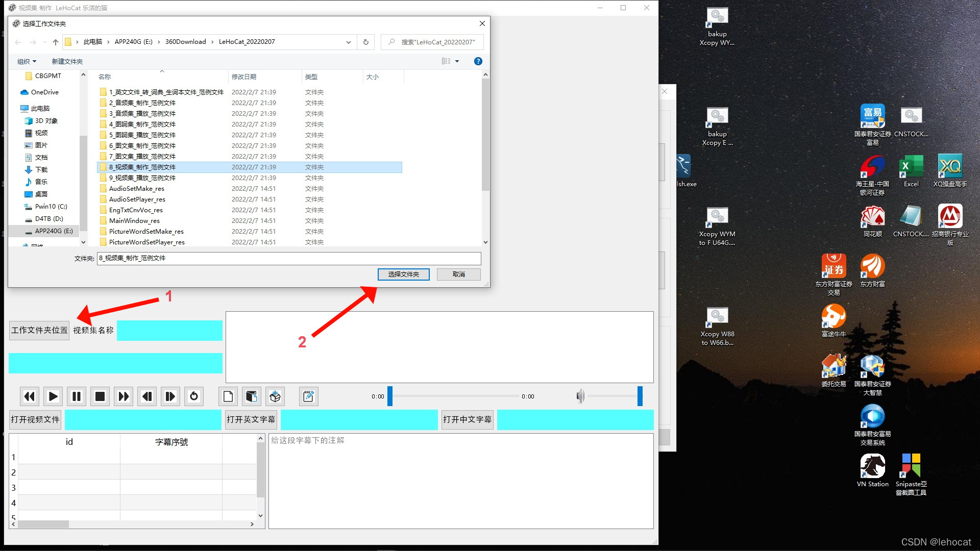Click the playback progress slider handle
980x551 pixels.
point(390,396)
